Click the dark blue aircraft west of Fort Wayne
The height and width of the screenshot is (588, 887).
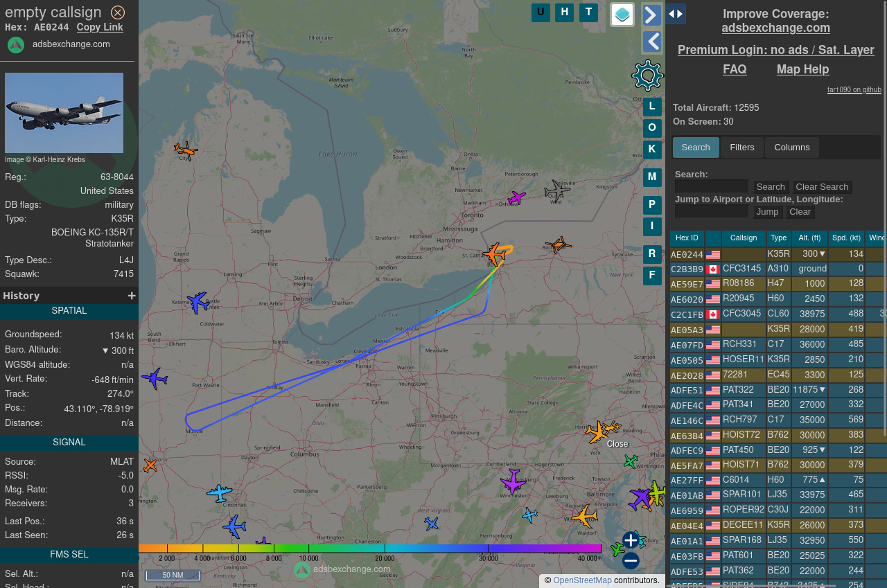(155, 379)
